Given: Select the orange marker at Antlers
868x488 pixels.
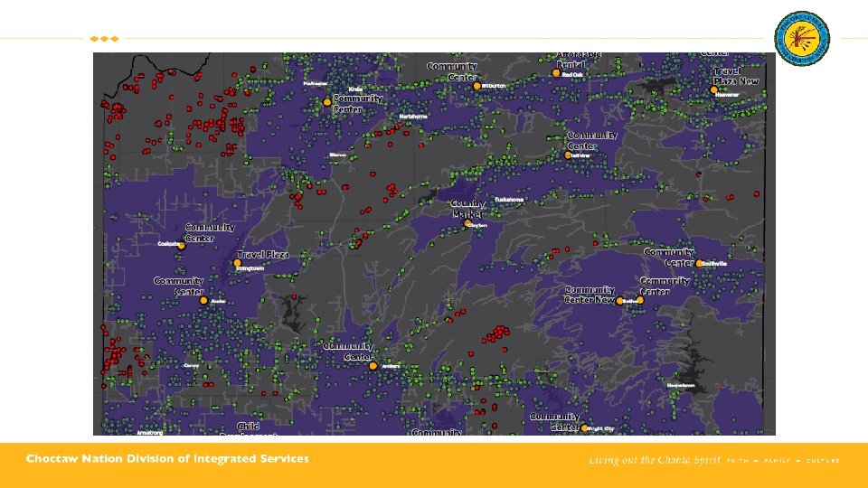Looking at the screenshot, I should click(373, 366).
